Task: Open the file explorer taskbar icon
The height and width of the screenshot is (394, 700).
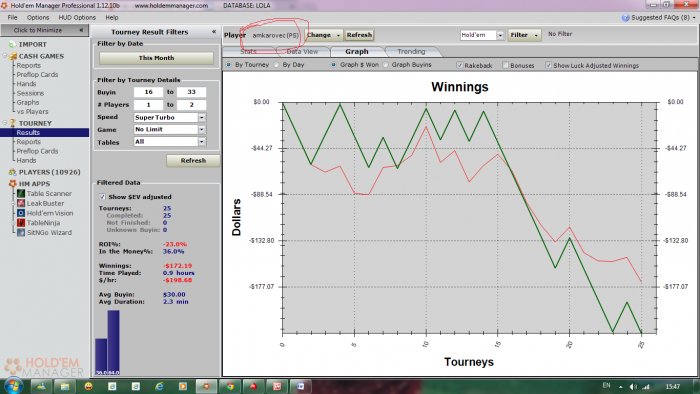Action: (x=65, y=386)
